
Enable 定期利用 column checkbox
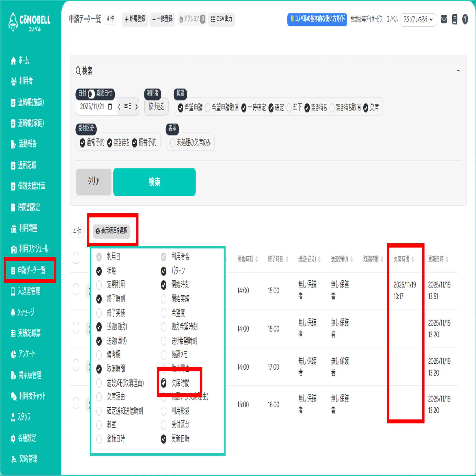point(99,285)
